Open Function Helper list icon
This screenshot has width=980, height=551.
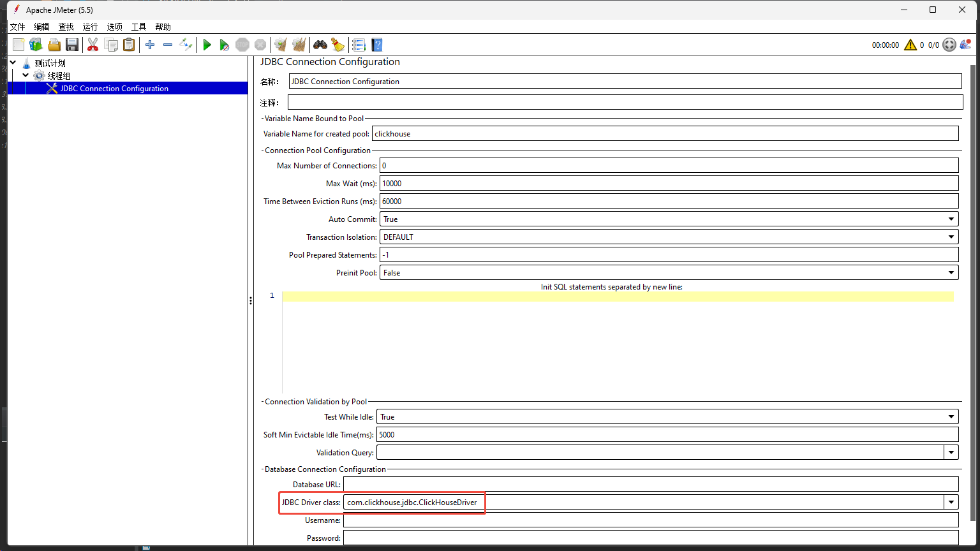pyautogui.click(x=359, y=45)
